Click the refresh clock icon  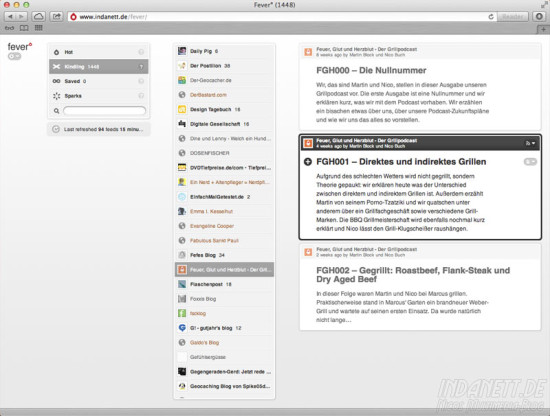click(x=56, y=129)
